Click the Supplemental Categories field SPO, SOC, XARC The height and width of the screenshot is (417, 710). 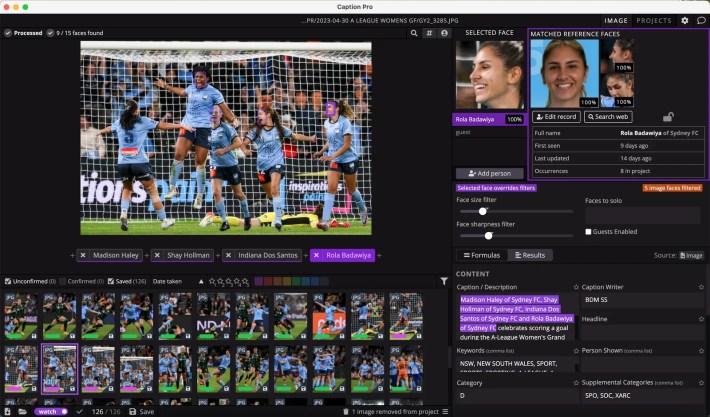[642, 395]
